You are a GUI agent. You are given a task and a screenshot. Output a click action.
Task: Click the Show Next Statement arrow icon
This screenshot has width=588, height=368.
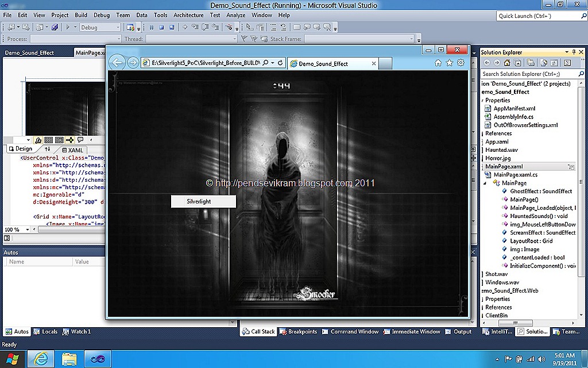point(185,27)
